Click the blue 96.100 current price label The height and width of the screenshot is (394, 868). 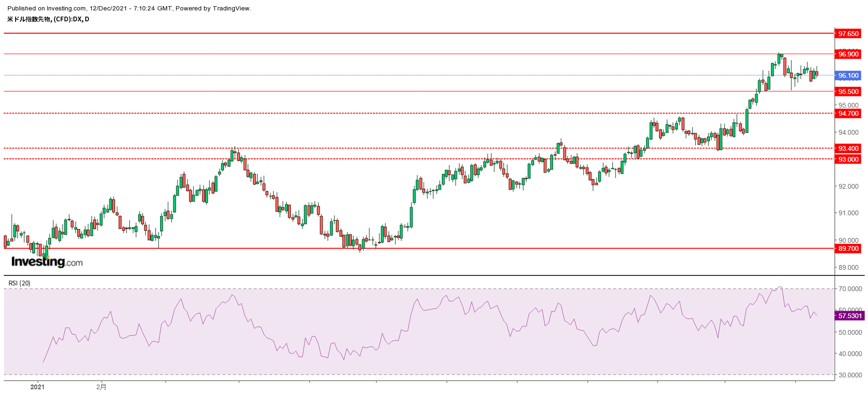click(x=847, y=75)
